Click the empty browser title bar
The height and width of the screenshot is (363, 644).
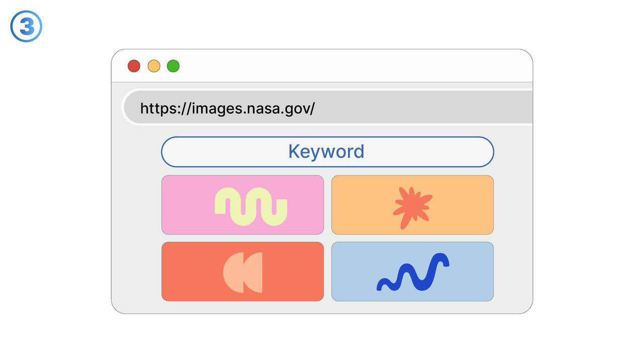point(352,66)
